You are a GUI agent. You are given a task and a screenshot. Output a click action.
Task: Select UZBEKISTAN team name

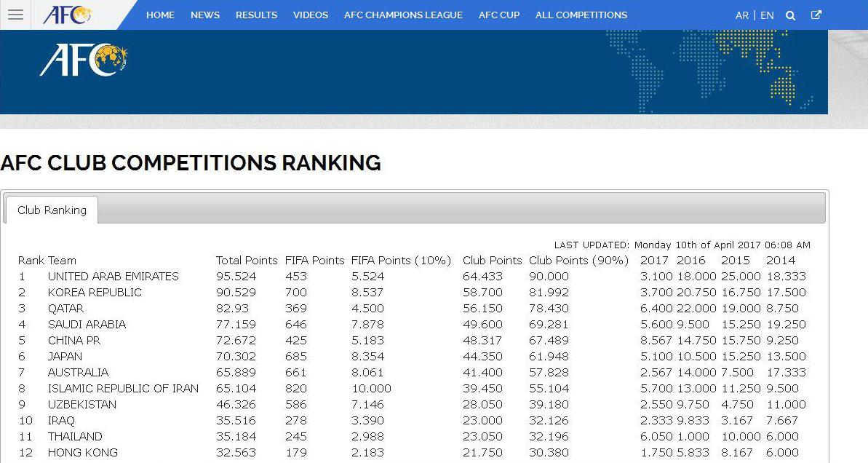pyautogui.click(x=82, y=405)
